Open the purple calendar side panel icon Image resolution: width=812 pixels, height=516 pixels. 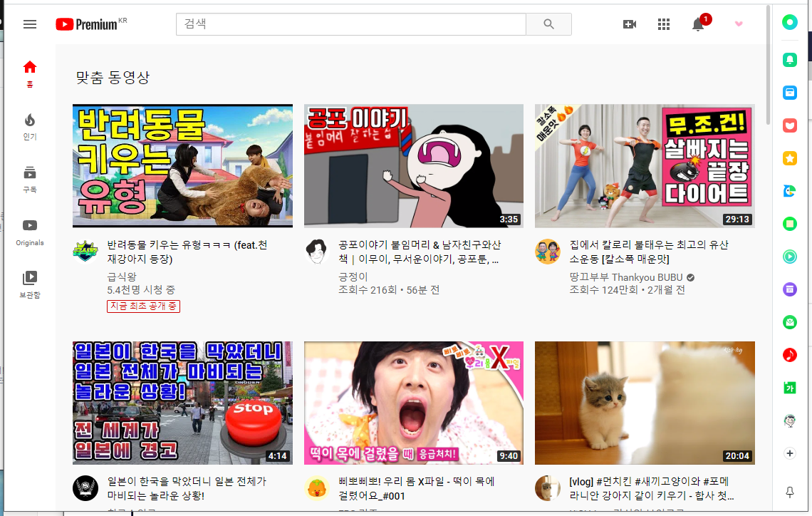pos(789,289)
